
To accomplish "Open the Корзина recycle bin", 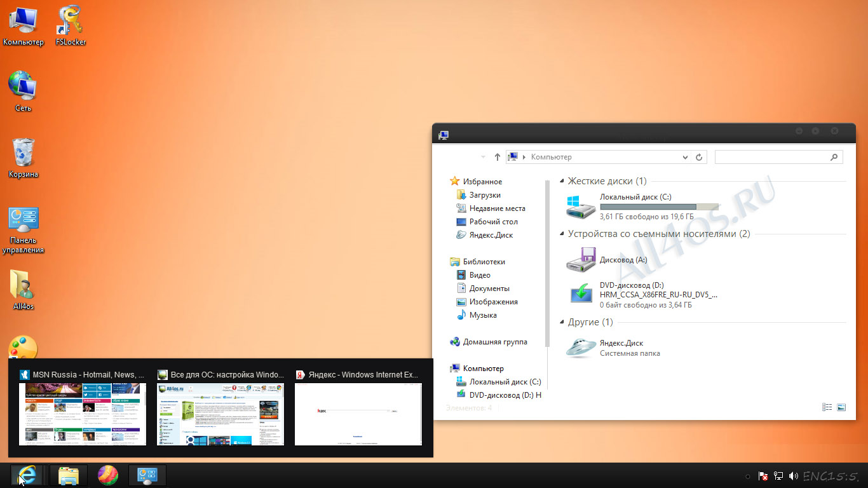I will [x=24, y=158].
